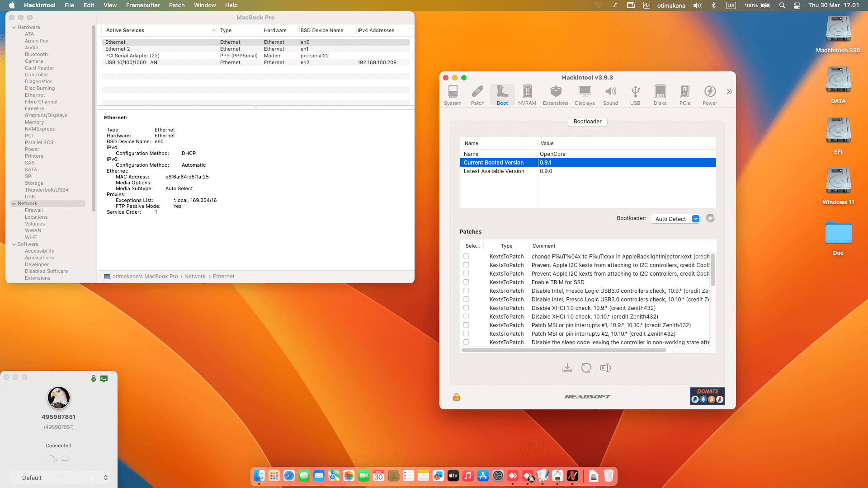Image resolution: width=868 pixels, height=488 pixels.
Task: Open the Framebuffer menu
Action: [142, 5]
